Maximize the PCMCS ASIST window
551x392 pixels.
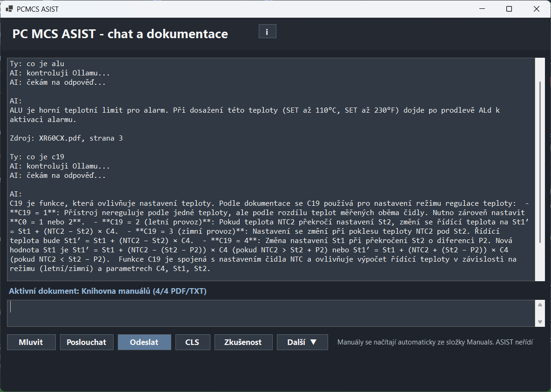509,9
